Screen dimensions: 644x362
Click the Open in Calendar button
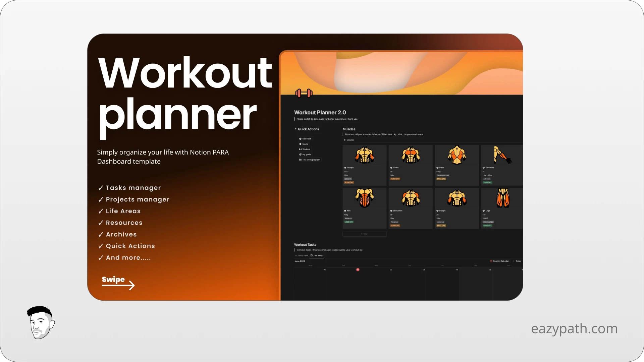point(500,261)
